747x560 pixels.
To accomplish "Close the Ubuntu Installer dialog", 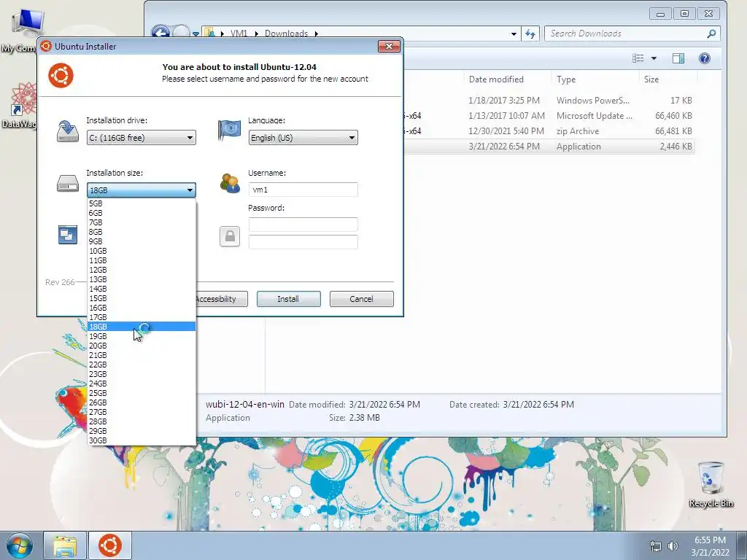I will tap(389, 46).
